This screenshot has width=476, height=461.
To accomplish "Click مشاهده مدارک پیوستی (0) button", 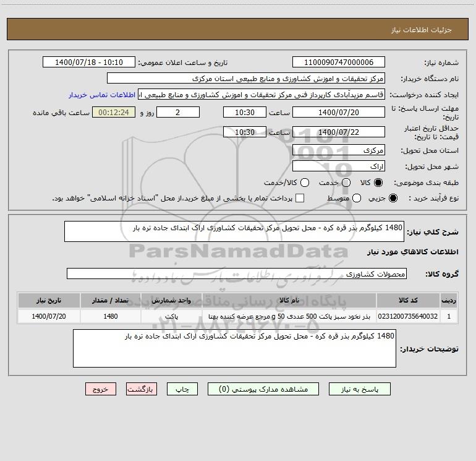I will tap(263, 389).
